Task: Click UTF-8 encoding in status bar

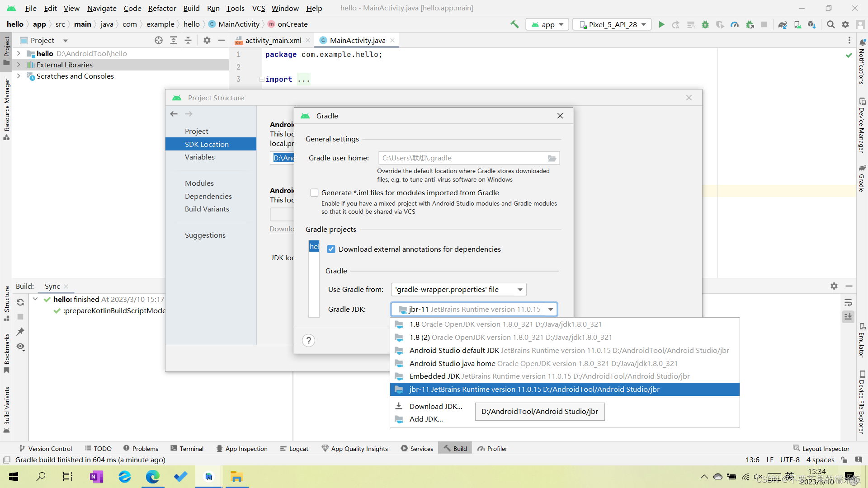Action: 790,460
